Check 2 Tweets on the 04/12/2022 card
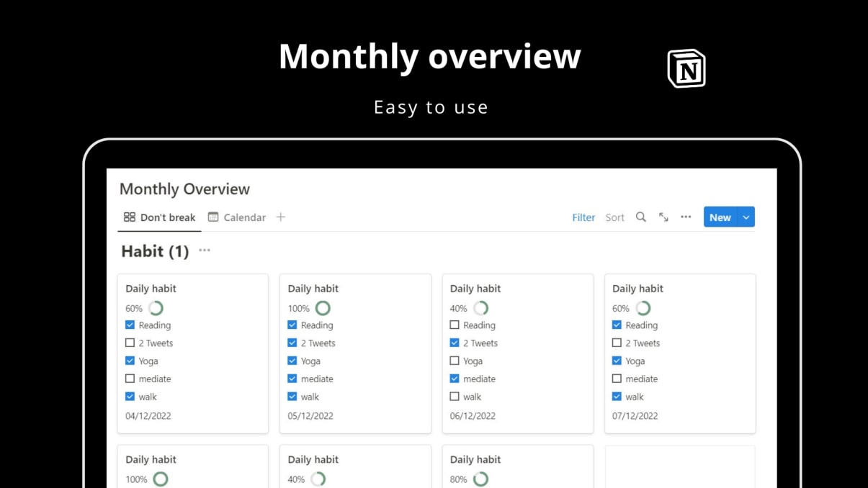Viewport: 868px width, 488px height. click(x=130, y=343)
